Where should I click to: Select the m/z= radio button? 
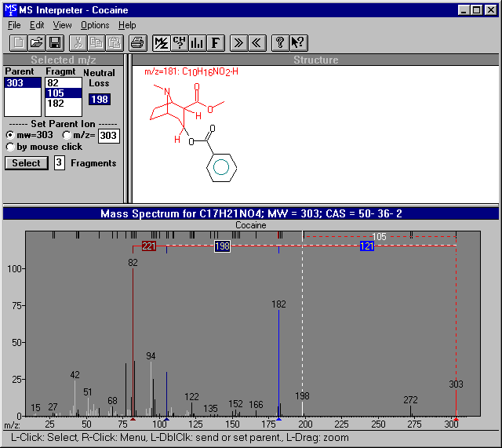point(67,136)
